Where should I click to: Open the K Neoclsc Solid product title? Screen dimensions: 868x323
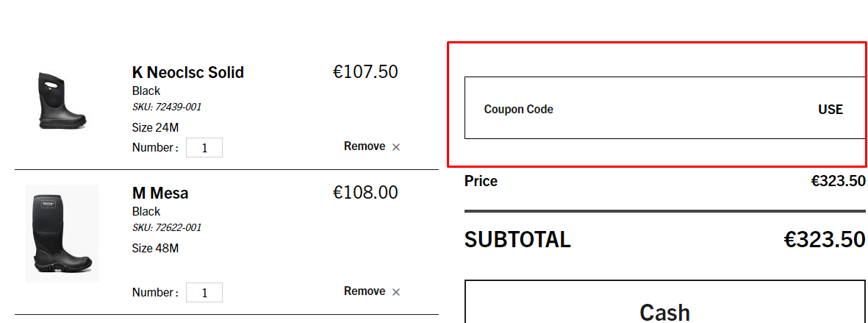coord(187,72)
